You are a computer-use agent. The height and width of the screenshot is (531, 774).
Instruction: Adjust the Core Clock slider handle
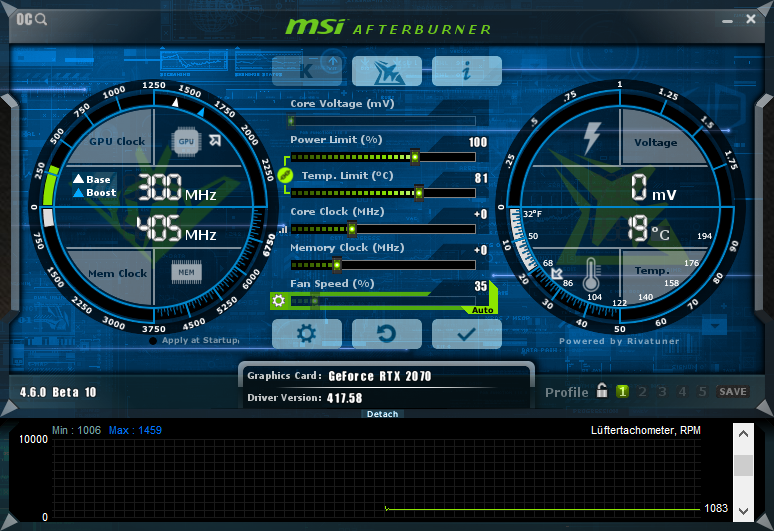click(x=352, y=229)
